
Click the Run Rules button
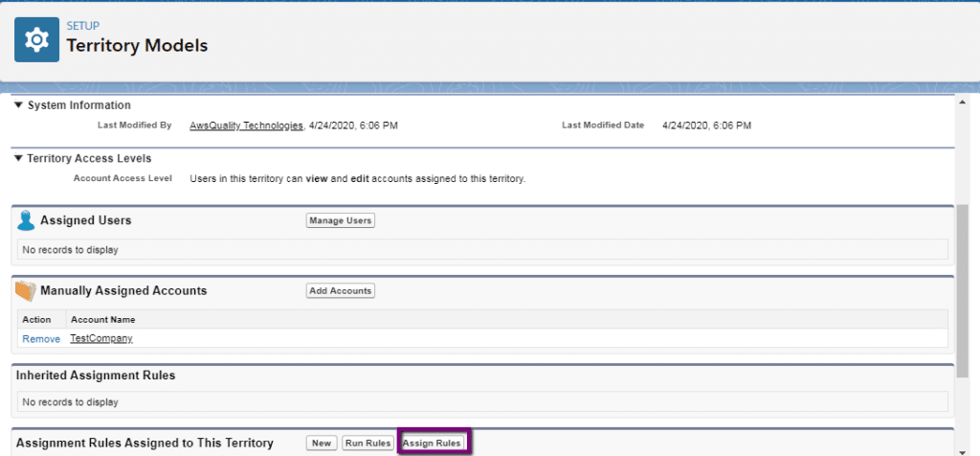point(367,443)
